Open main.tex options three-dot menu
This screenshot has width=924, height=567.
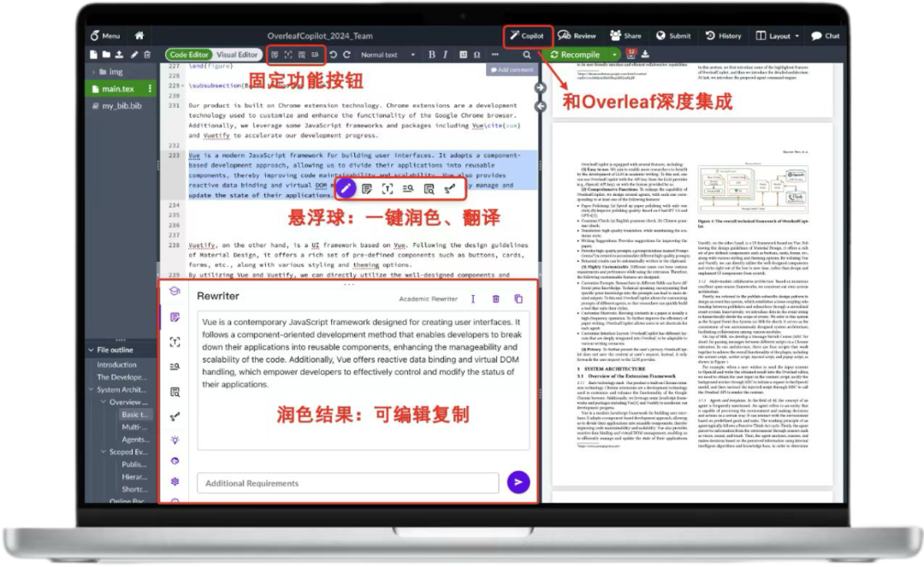150,89
